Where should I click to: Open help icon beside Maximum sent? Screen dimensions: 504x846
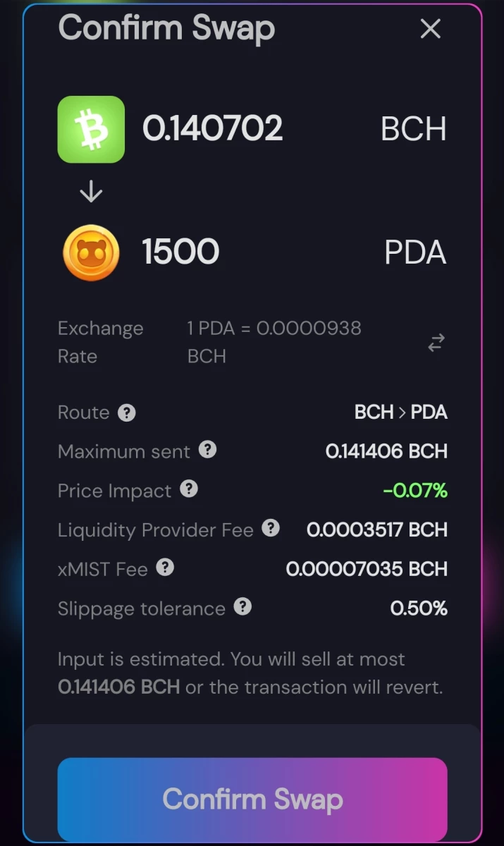point(207,449)
